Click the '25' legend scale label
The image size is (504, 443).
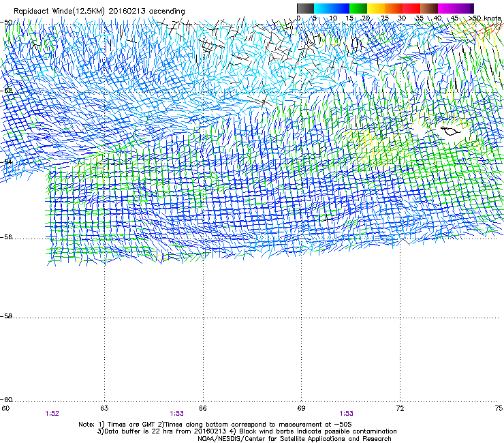click(385, 18)
